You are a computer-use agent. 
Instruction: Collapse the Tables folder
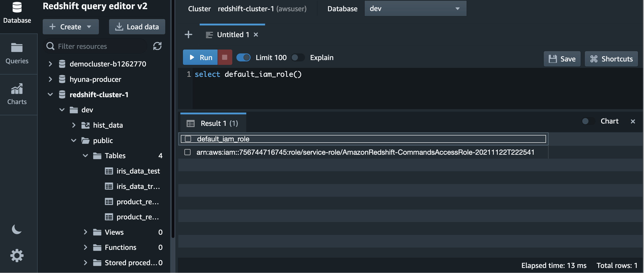pyautogui.click(x=85, y=156)
